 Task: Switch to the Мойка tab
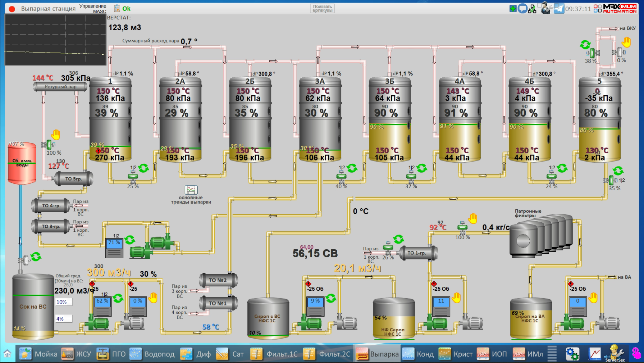tap(38, 354)
